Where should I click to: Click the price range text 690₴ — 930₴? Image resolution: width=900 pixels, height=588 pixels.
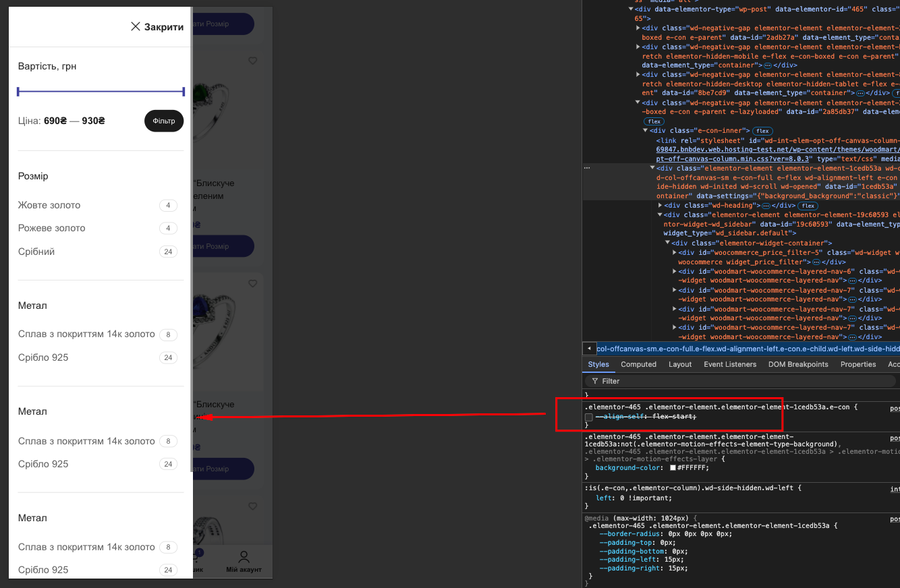coord(74,121)
